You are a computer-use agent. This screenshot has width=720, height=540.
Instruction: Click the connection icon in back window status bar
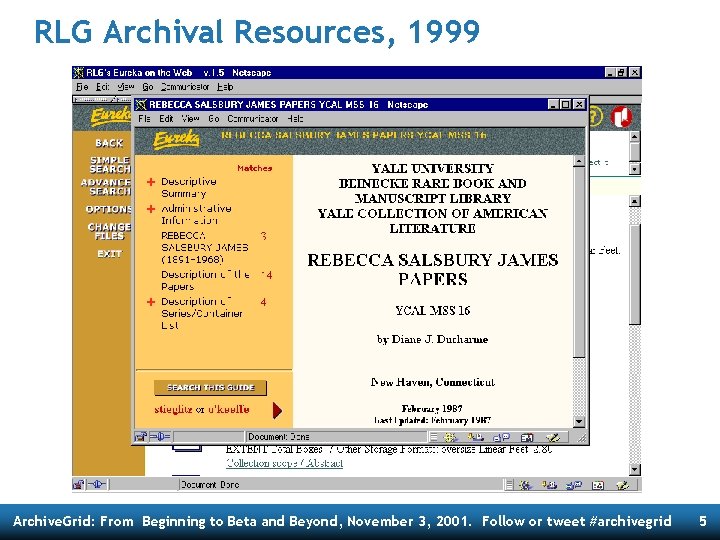tap(97, 484)
